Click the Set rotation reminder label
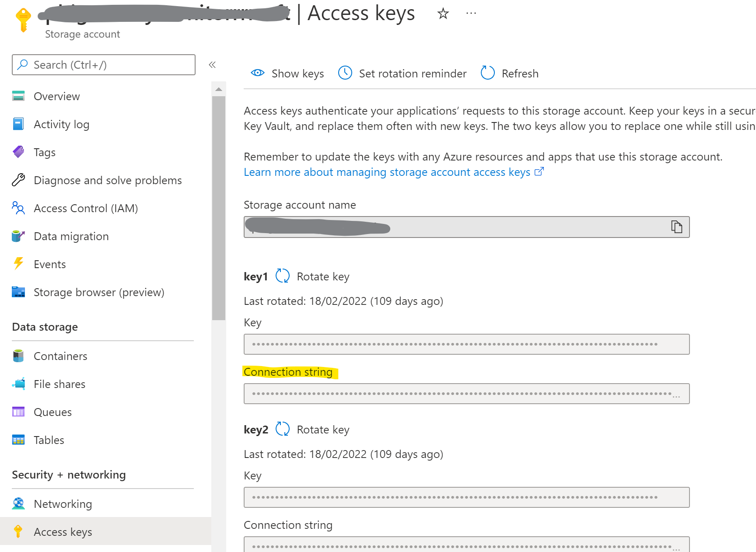 413,73
